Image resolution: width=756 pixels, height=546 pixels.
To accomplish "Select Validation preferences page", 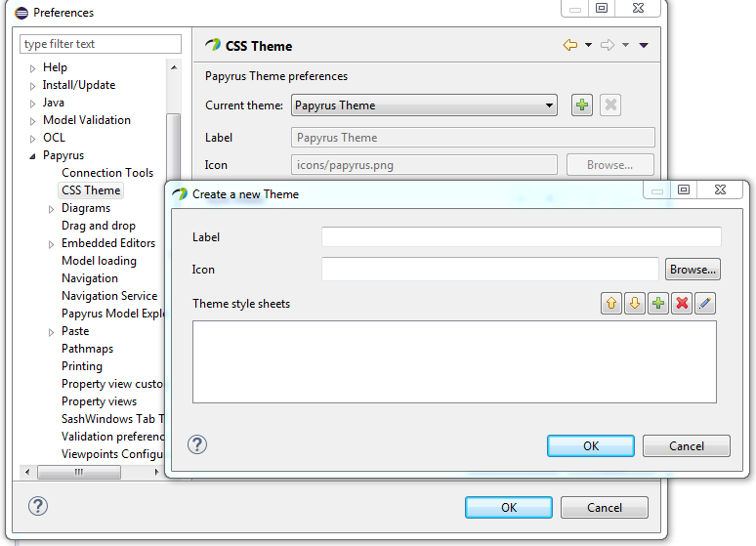I will coord(113,437).
